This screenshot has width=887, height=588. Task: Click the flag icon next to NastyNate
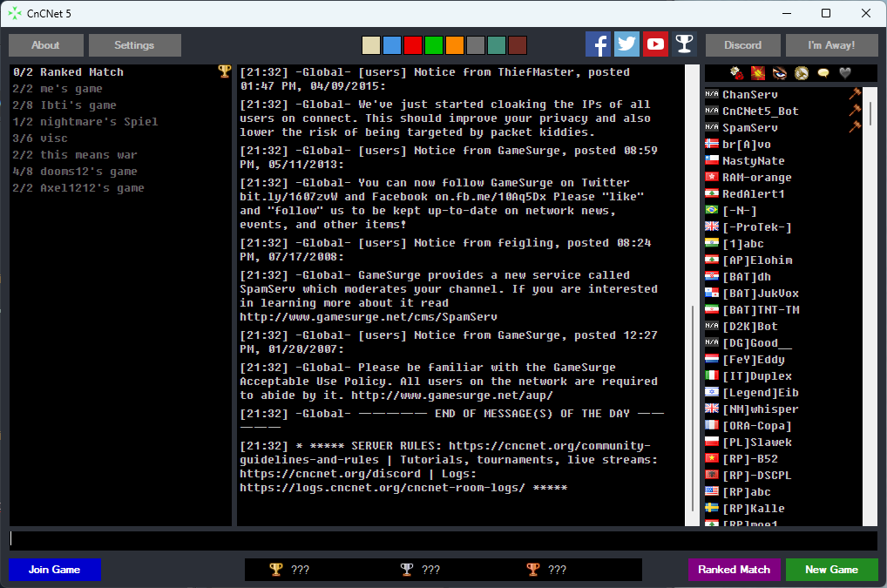712,160
